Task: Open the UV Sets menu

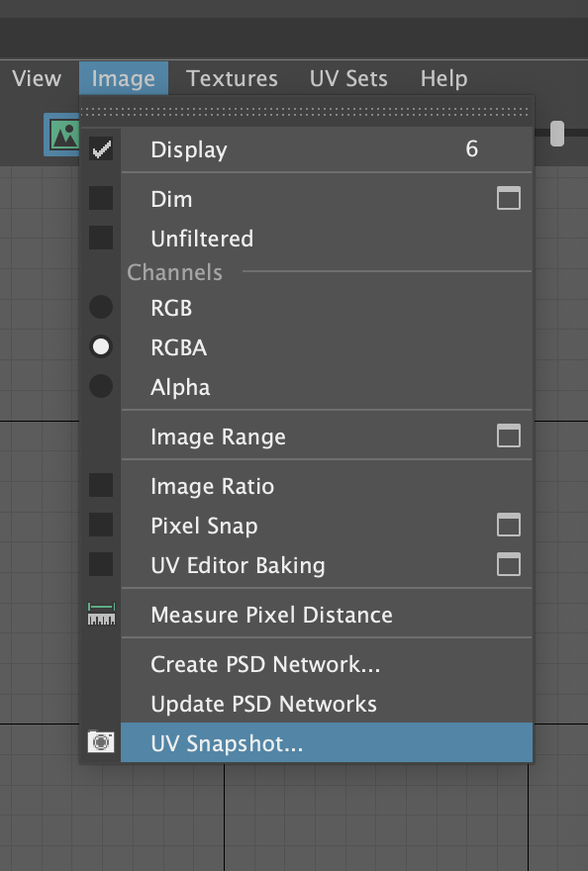Action: 348,78
